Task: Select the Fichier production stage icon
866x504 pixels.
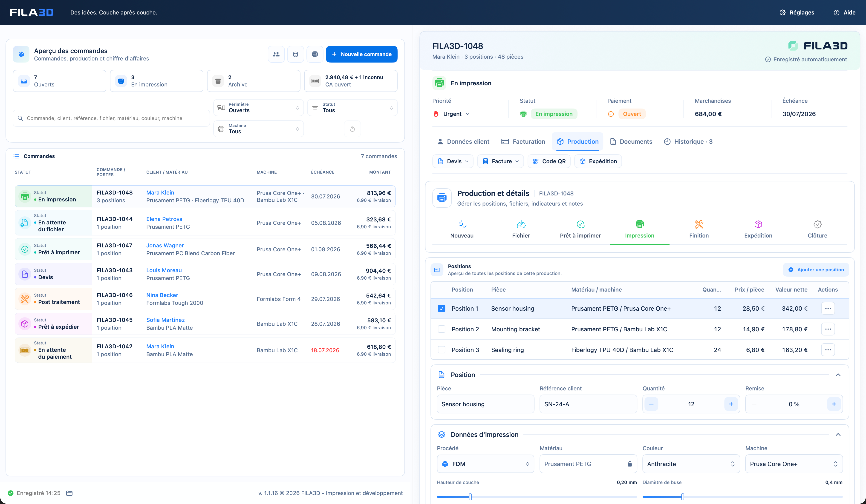Action: tap(521, 225)
